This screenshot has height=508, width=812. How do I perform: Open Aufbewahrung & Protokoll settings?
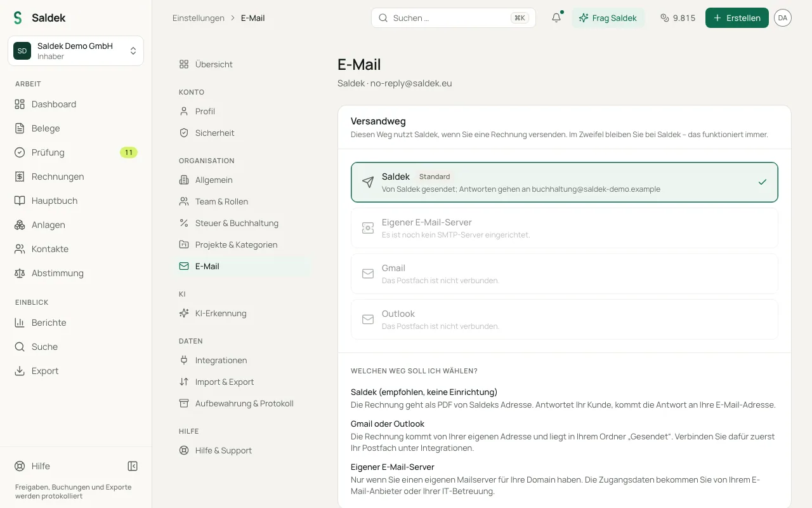[x=241, y=403]
